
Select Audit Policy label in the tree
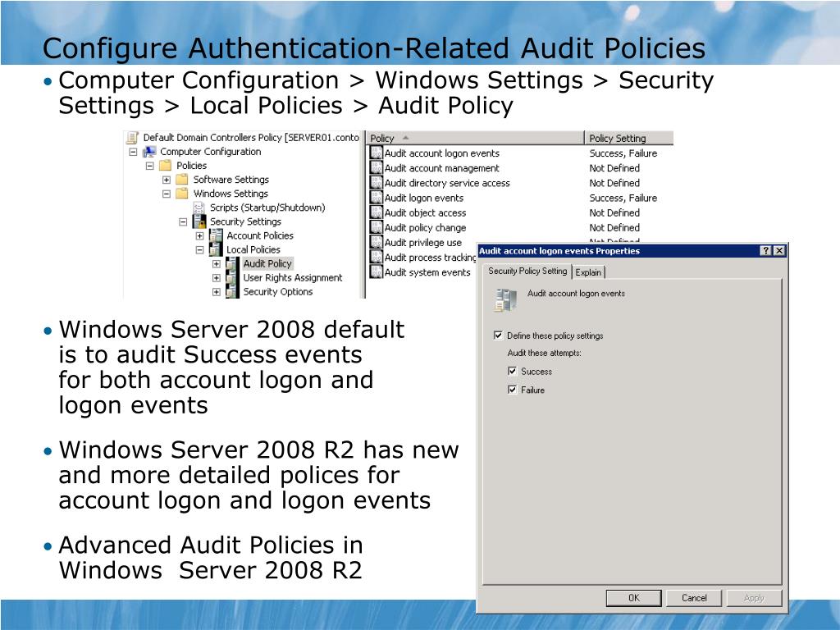[267, 263]
